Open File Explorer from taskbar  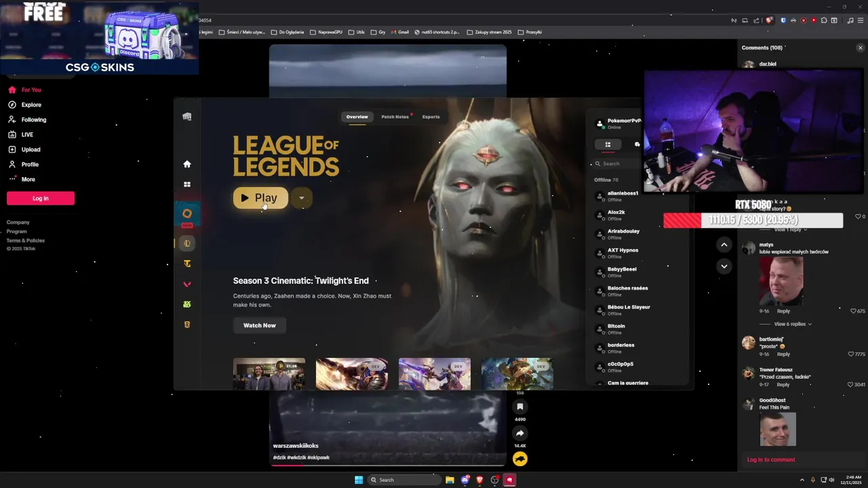pos(450,480)
